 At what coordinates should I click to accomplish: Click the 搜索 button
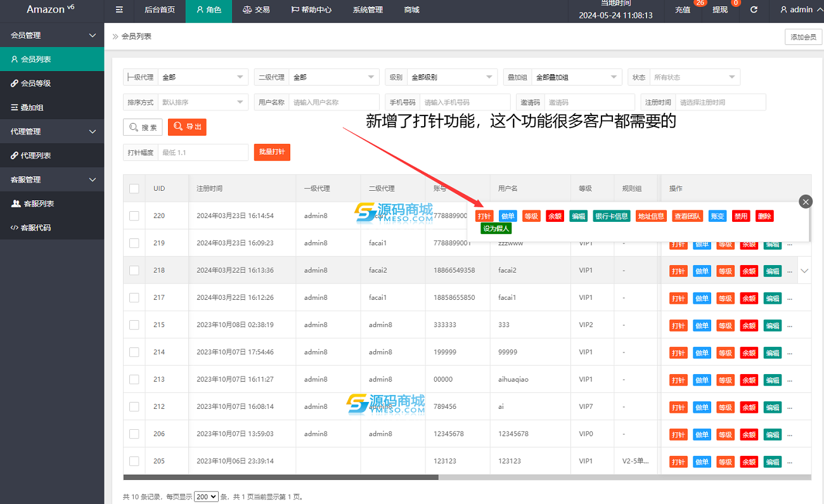[x=143, y=127]
